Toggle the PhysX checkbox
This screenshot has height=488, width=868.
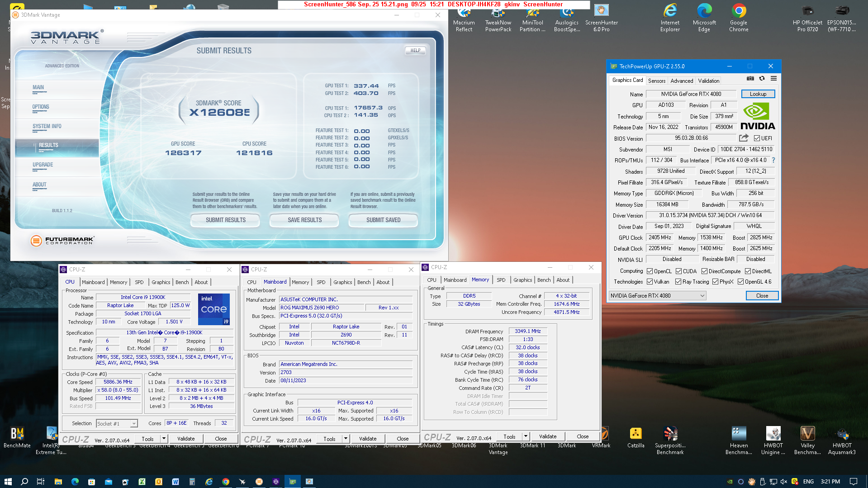(715, 282)
